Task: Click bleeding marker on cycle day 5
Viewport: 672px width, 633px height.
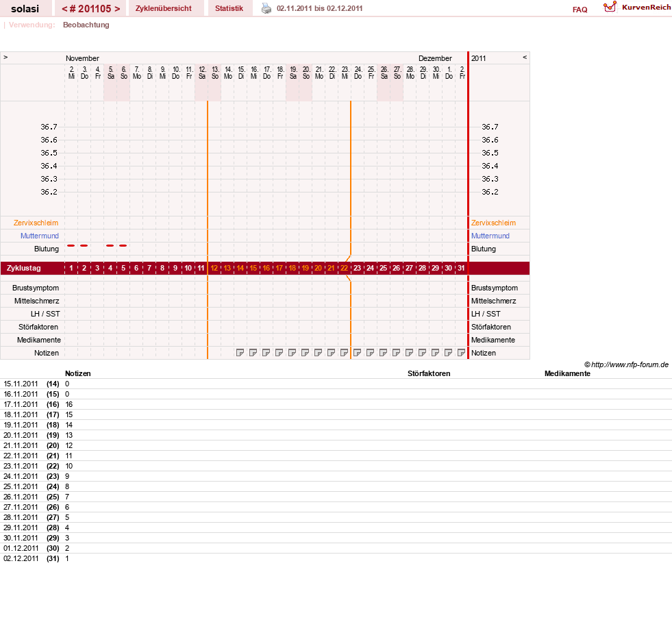Action: pos(123,245)
